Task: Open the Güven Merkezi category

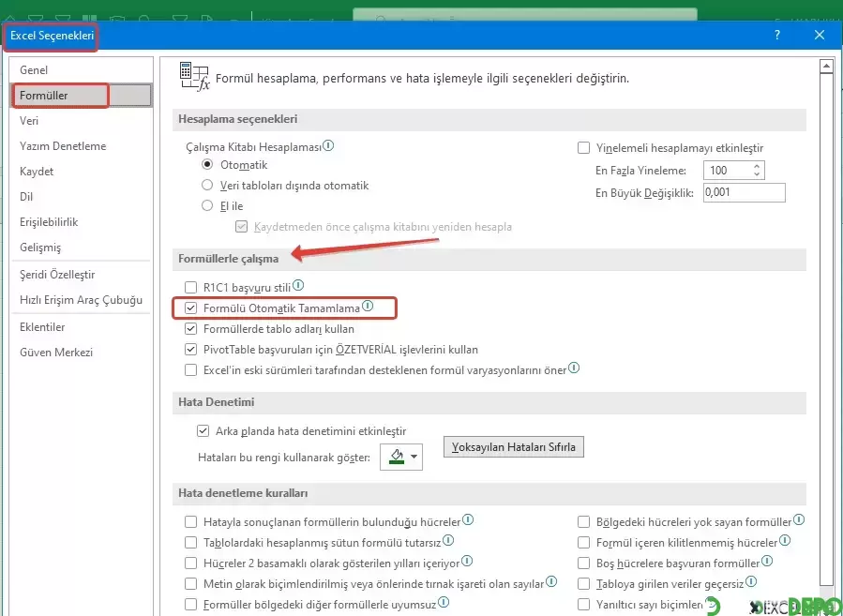Action: coord(81,353)
